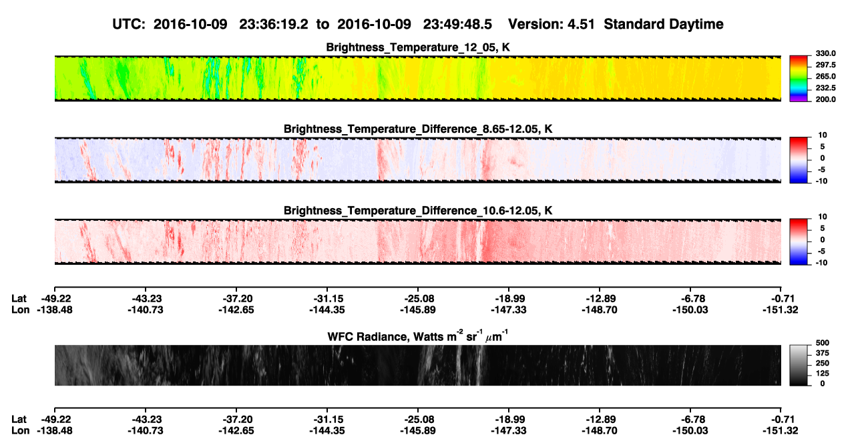This screenshot has width=868, height=445.
Task: Click the 12.05 brightness temperature image strip
Action: 418,78
